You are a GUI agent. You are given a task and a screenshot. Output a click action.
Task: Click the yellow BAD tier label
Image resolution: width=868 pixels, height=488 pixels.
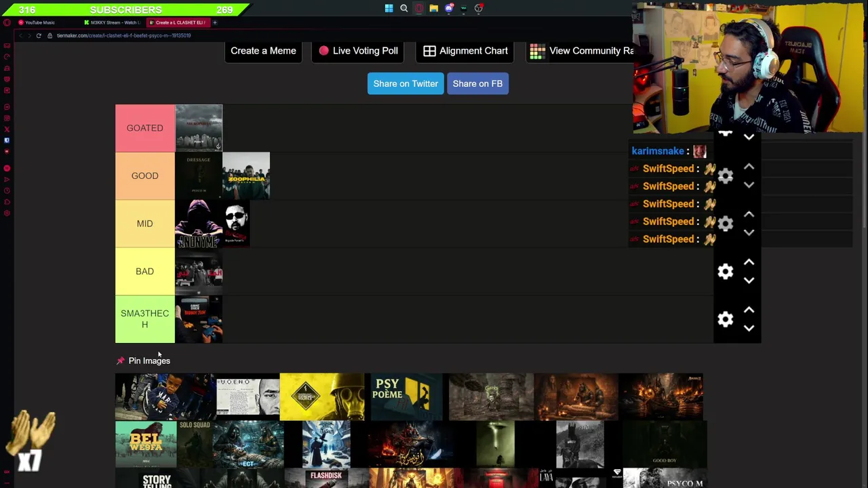pos(145,271)
